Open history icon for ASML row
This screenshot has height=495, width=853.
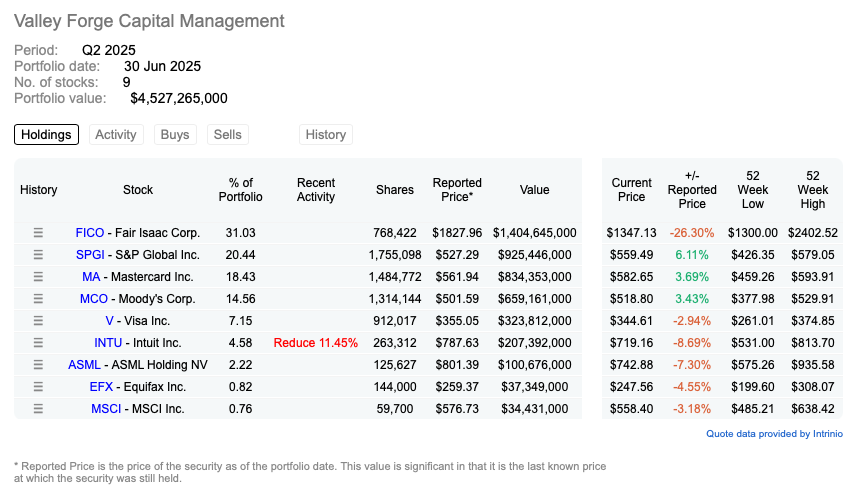[x=38, y=365]
